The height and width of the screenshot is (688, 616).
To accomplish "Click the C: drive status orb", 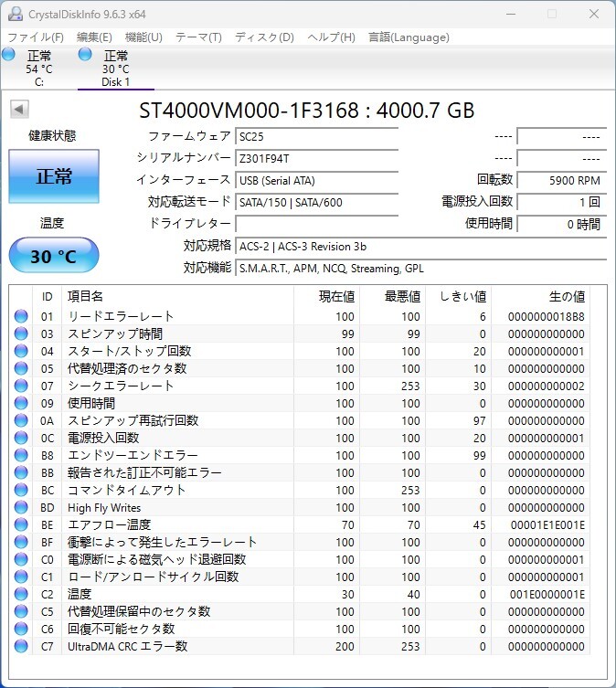I will click(x=8, y=55).
